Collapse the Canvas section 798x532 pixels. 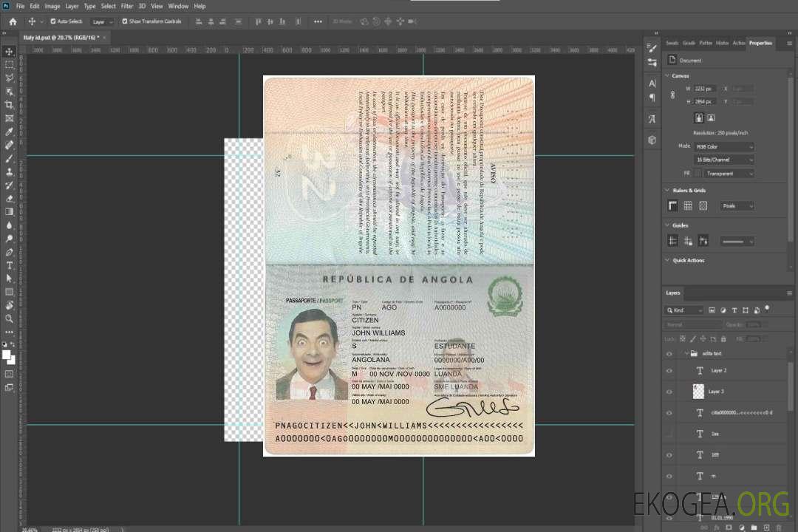[x=667, y=76]
